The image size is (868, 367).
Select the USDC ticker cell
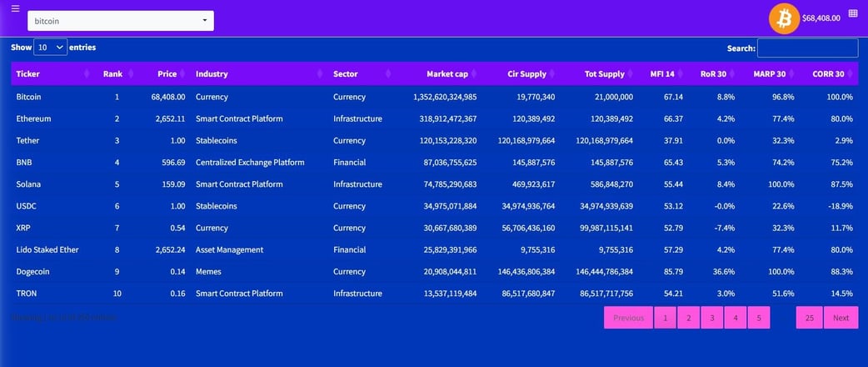pyautogui.click(x=26, y=206)
